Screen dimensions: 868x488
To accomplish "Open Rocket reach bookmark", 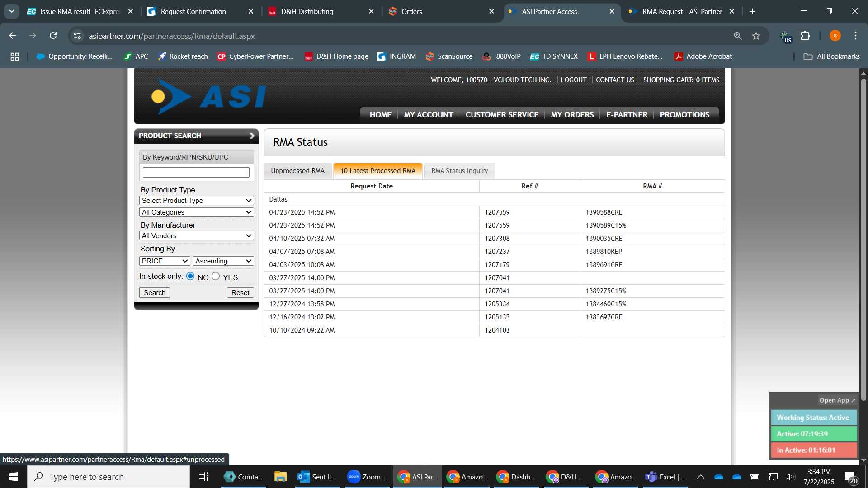I will (183, 56).
